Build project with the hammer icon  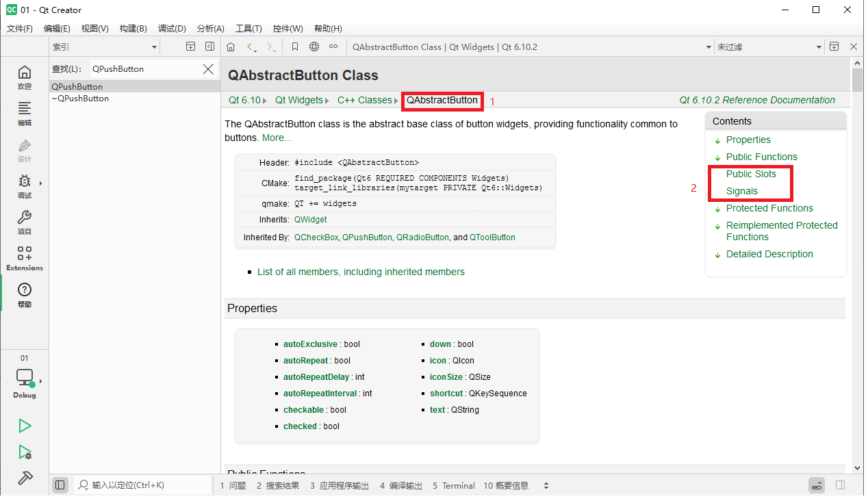point(25,478)
